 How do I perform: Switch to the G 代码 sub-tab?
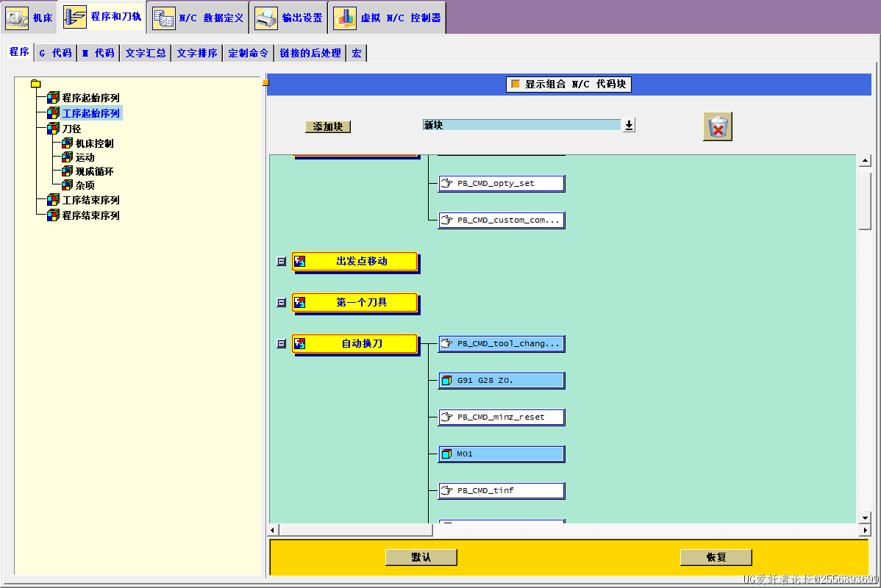(55, 53)
